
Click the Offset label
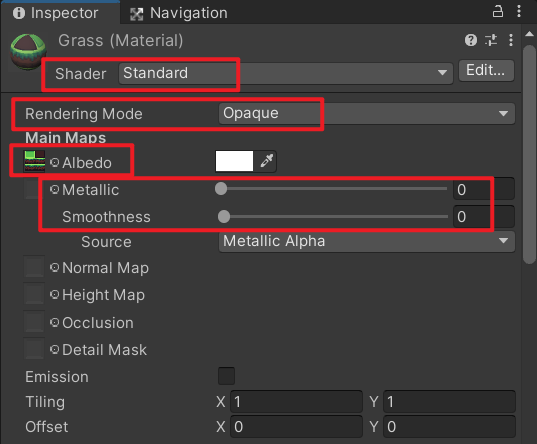click(47, 427)
